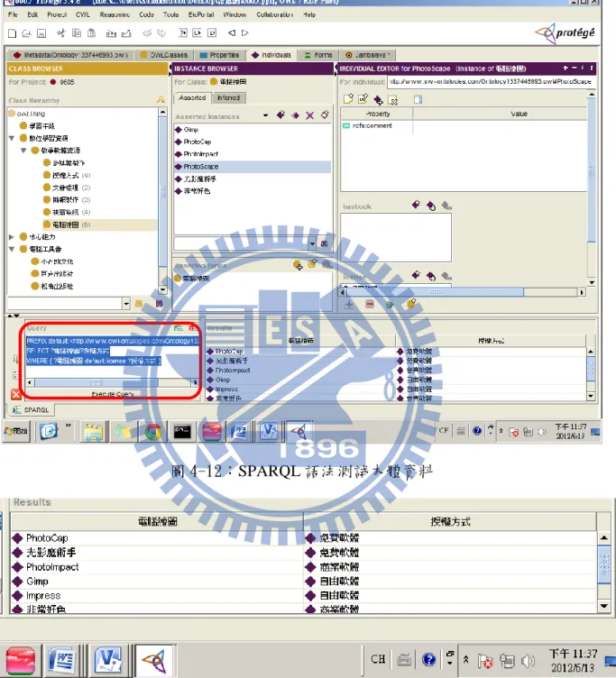
Task: Open the OWLClasses tab
Action: [164, 55]
